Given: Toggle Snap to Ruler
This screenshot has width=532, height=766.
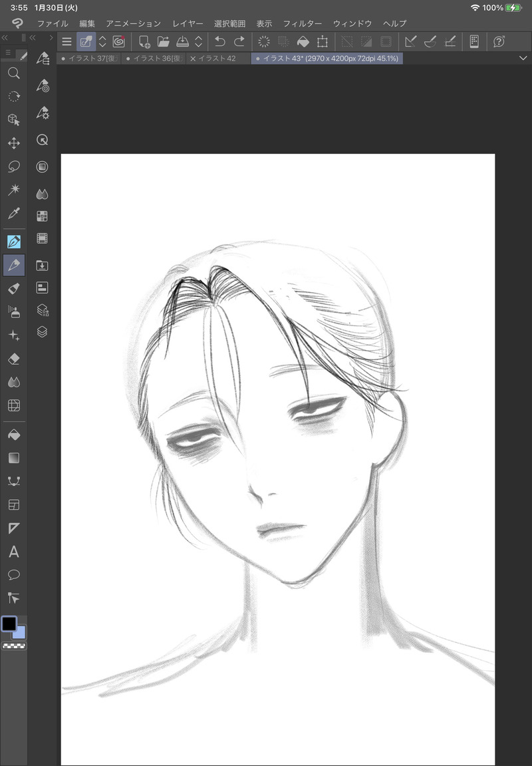Looking at the screenshot, I should (x=410, y=41).
